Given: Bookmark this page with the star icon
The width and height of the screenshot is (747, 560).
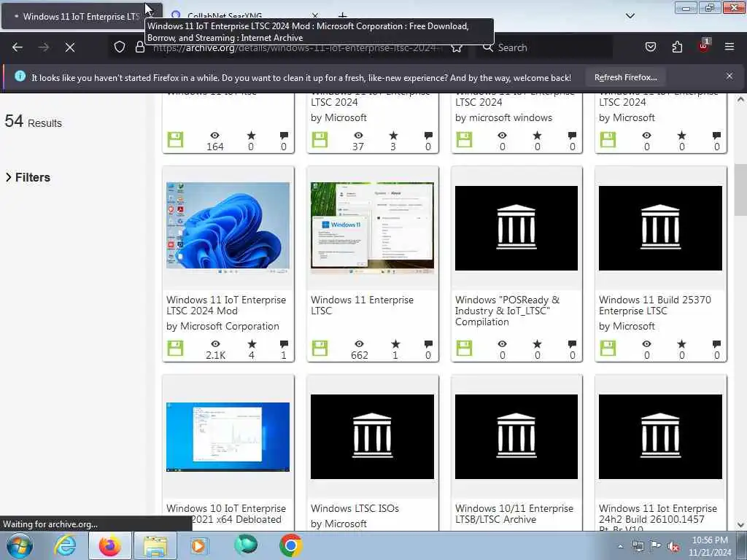Looking at the screenshot, I should point(457,47).
